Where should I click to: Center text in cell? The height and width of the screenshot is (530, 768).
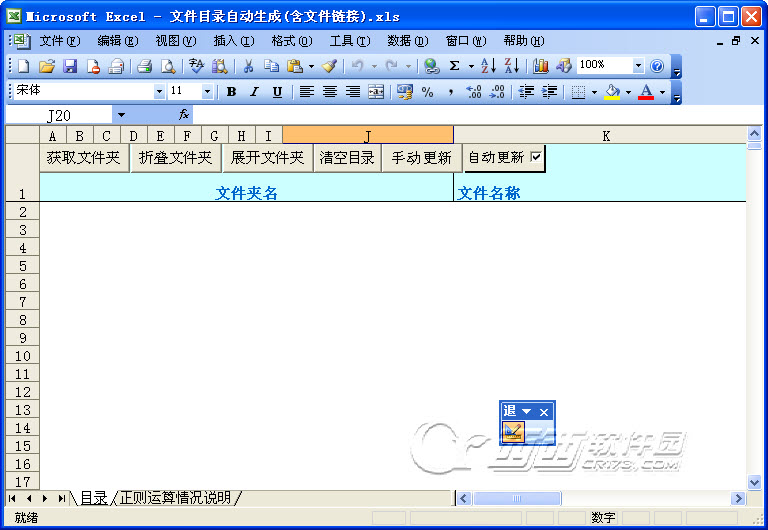tap(330, 92)
